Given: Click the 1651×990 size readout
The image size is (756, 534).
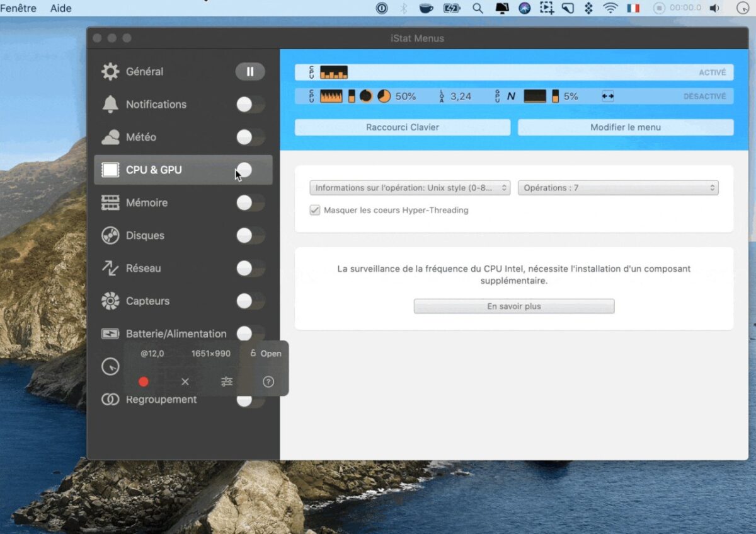Looking at the screenshot, I should click(x=211, y=354).
